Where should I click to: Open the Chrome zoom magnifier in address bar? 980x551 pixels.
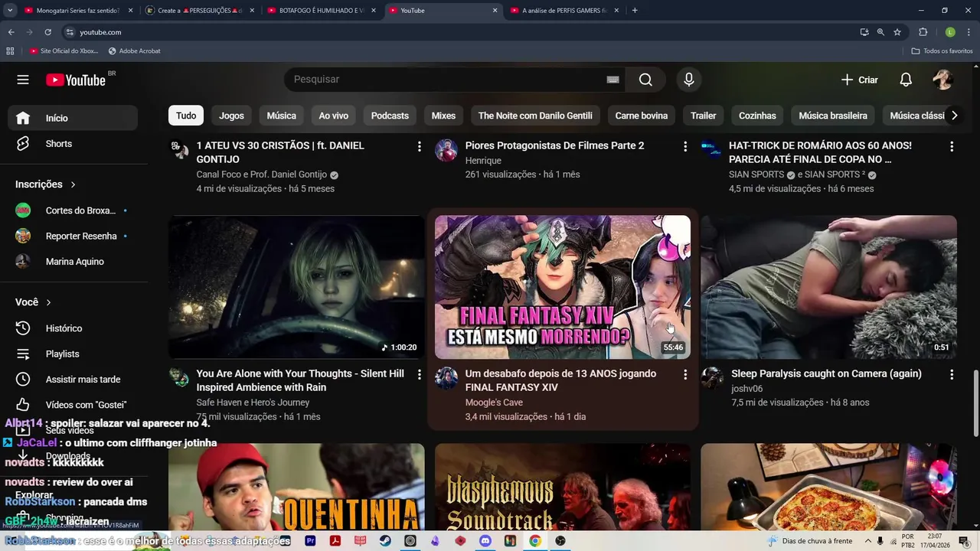880,32
